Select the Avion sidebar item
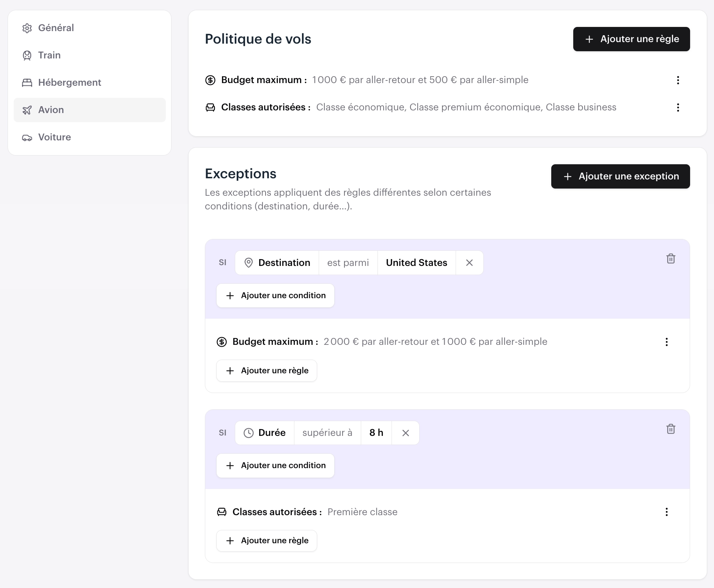This screenshot has height=588, width=714. [x=90, y=110]
